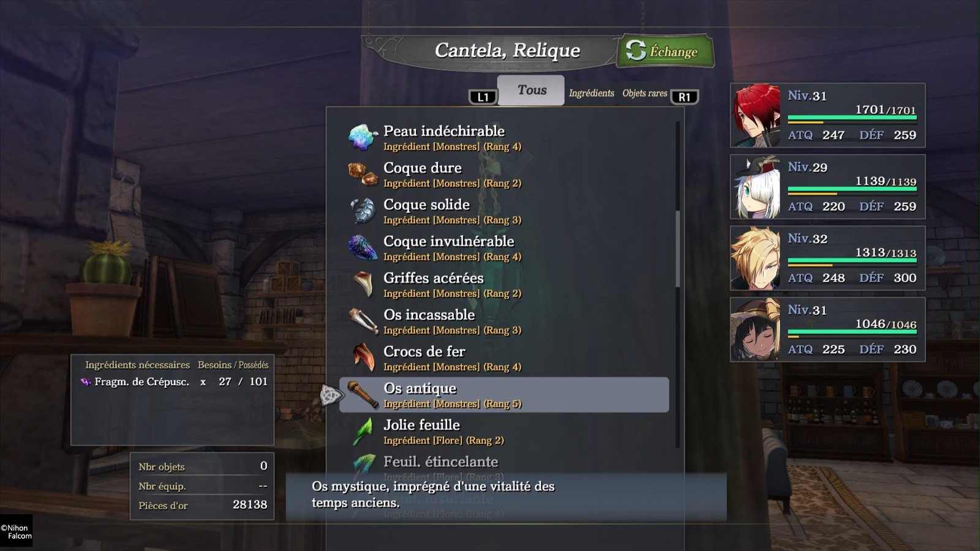Click the Os incassable bone icon

[364, 321]
